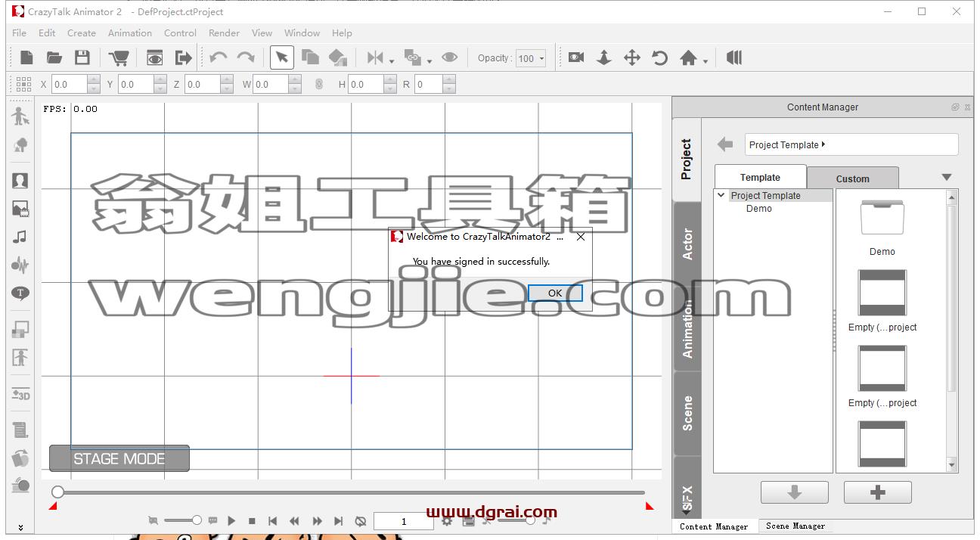Screen dimensions: 980x540
Task: Click the Preview window icon
Action: pos(155,57)
